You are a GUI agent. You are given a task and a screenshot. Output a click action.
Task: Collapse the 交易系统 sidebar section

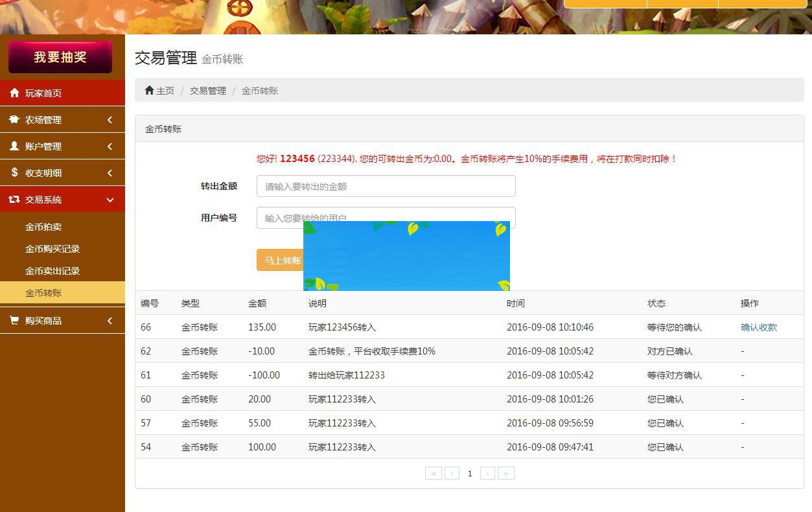pyautogui.click(x=62, y=199)
